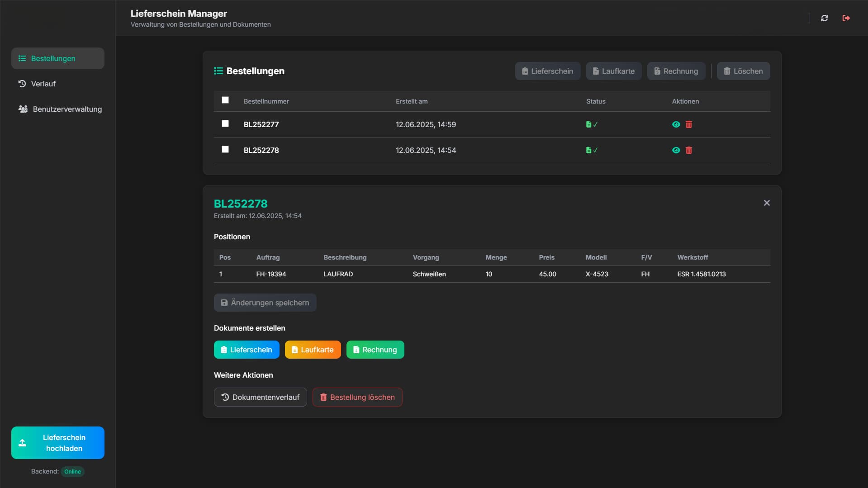Click the Rechnung button above the orders table
The height and width of the screenshot is (488, 868).
[x=676, y=71]
